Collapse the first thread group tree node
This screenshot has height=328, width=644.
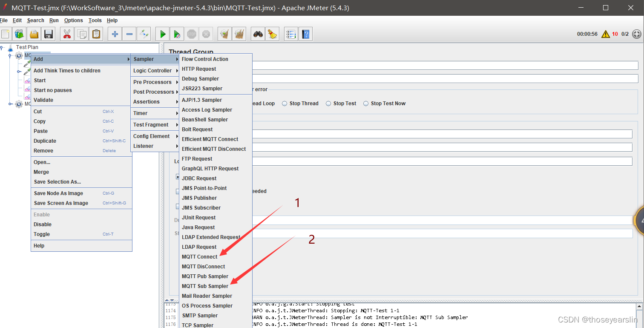(x=10, y=55)
